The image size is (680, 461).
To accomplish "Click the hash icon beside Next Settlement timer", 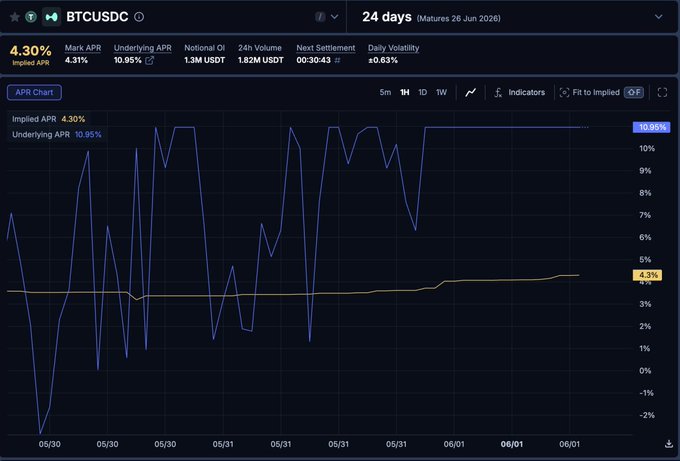I will click(337, 60).
